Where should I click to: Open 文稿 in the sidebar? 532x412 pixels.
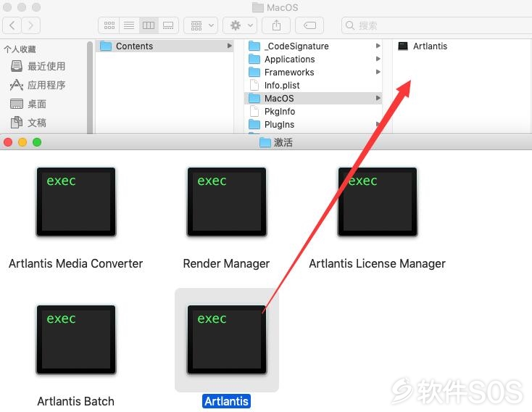tap(37, 123)
